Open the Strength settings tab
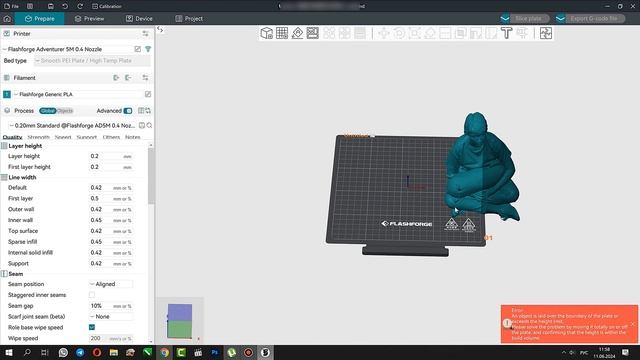The width and height of the screenshot is (640, 360). (38, 137)
